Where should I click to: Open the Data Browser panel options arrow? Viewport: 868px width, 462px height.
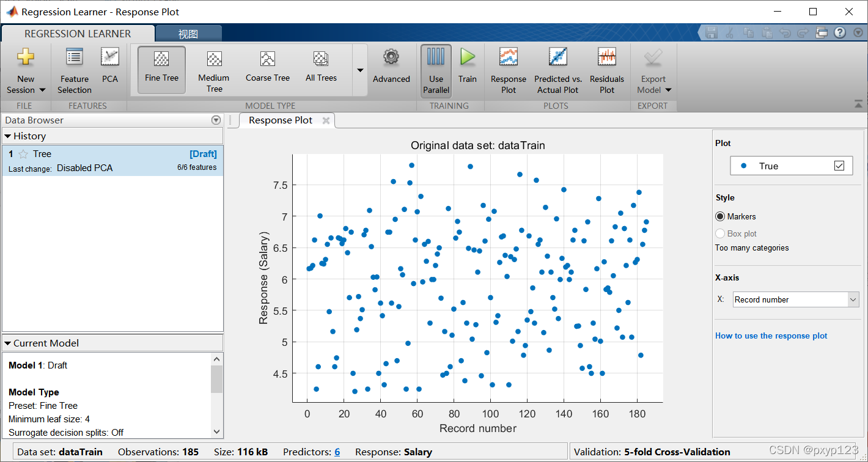[x=215, y=120]
